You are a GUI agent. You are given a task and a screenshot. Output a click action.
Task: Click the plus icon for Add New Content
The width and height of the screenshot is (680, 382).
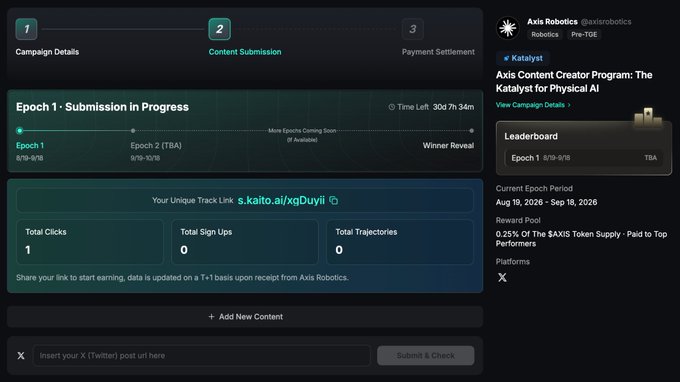211,317
